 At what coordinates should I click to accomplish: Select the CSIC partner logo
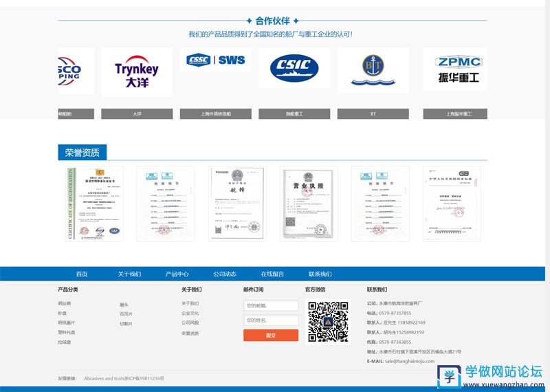(x=294, y=67)
